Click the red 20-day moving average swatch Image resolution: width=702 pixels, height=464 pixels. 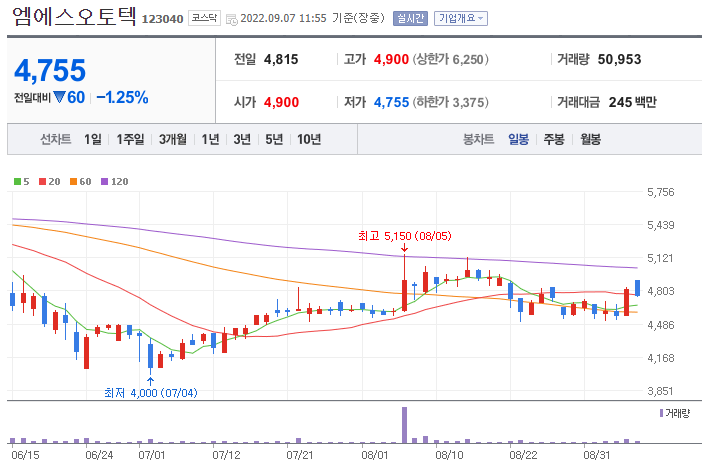[43, 181]
